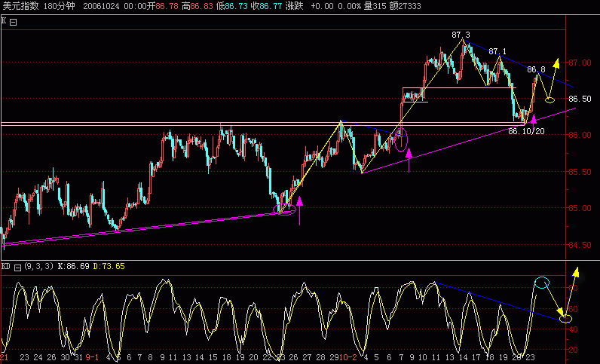Click the 86.00 price axis label

coord(580,135)
